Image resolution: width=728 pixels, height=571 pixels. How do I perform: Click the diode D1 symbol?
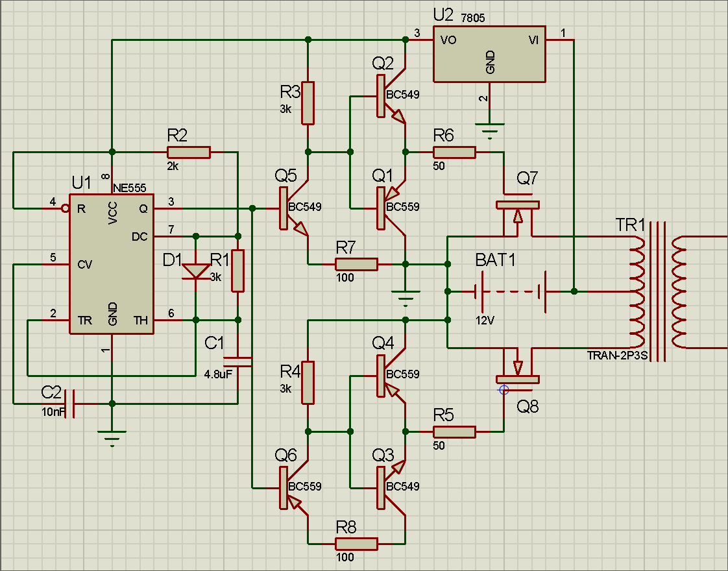[x=195, y=271]
